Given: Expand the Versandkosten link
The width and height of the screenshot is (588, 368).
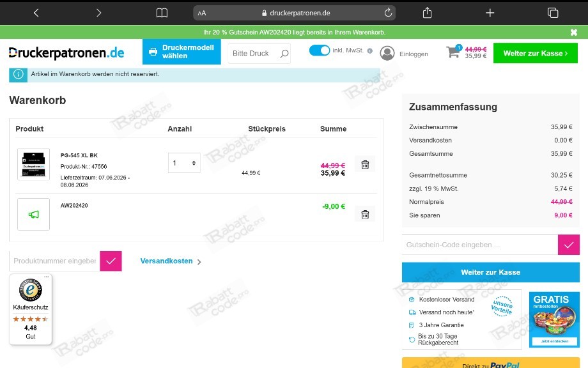Looking at the screenshot, I should [170, 261].
